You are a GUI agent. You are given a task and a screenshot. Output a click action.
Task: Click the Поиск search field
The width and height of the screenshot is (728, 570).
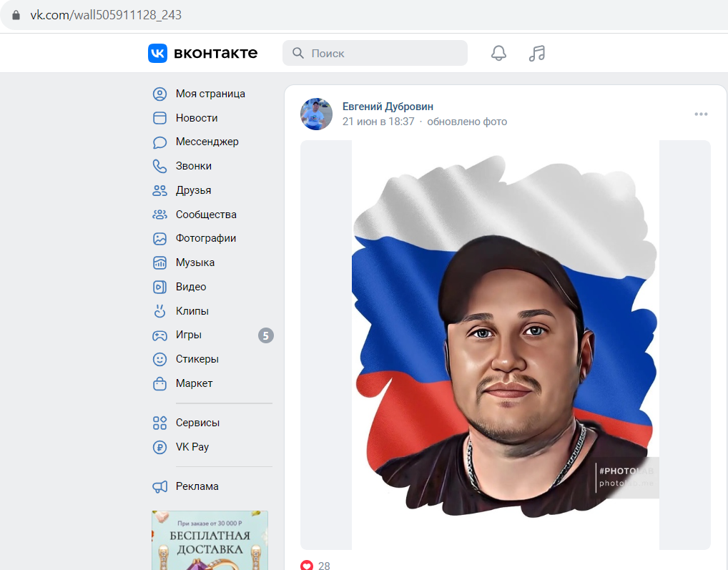tap(375, 53)
